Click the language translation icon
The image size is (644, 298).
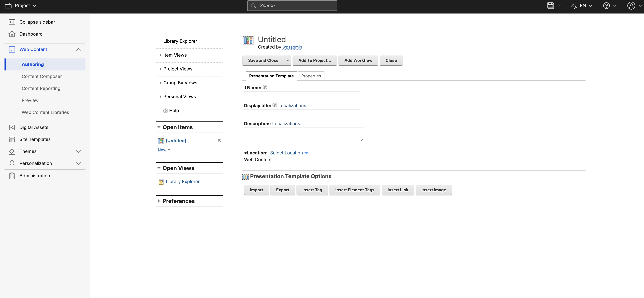(x=574, y=5)
